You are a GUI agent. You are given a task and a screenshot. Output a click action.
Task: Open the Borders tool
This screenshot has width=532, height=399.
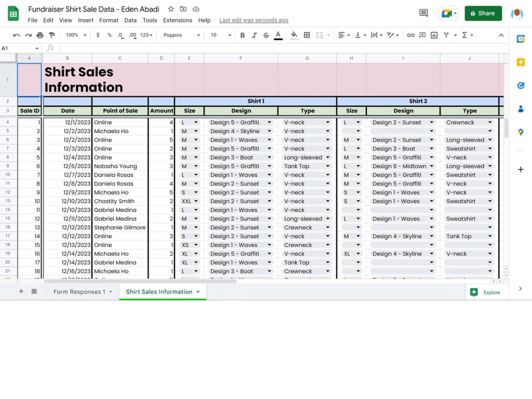(307, 35)
